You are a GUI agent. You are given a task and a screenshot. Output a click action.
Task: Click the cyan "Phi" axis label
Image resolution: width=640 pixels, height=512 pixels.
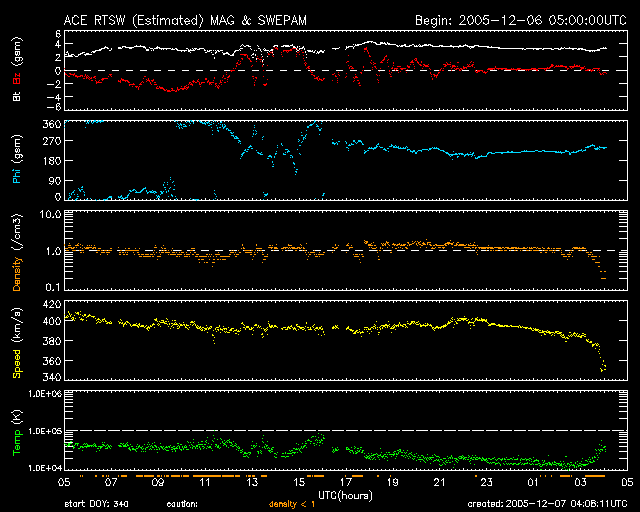17,176
